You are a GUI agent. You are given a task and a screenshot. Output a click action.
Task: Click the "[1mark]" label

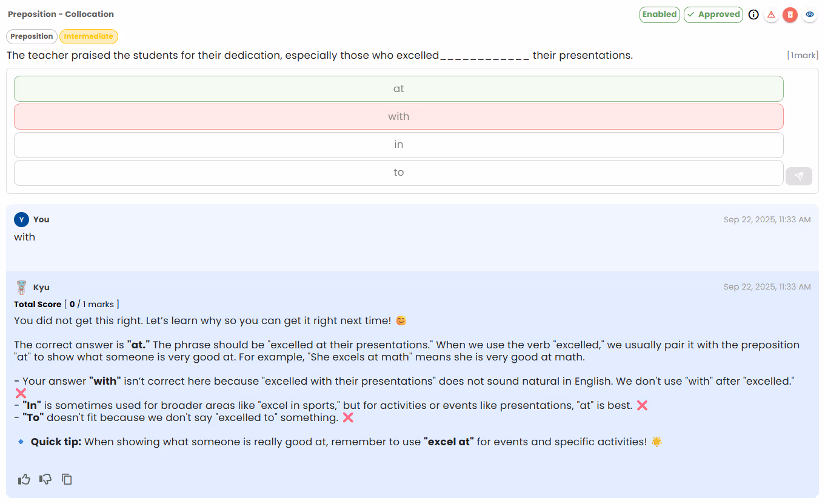point(803,56)
